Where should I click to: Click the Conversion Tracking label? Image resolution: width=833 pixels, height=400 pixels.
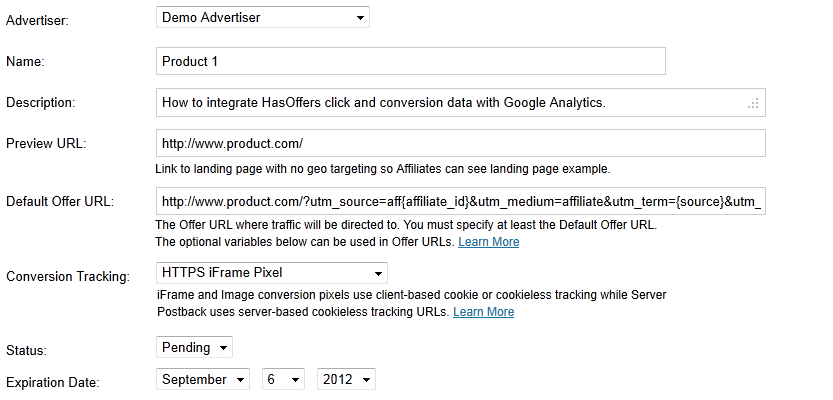68,275
